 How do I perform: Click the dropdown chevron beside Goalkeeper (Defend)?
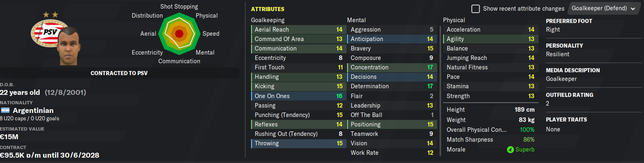tap(633, 9)
